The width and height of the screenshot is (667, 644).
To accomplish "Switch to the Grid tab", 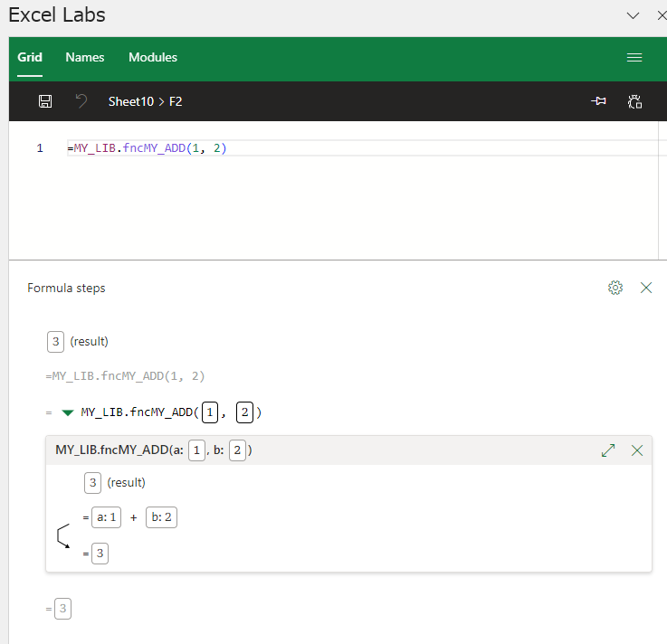I will click(30, 57).
